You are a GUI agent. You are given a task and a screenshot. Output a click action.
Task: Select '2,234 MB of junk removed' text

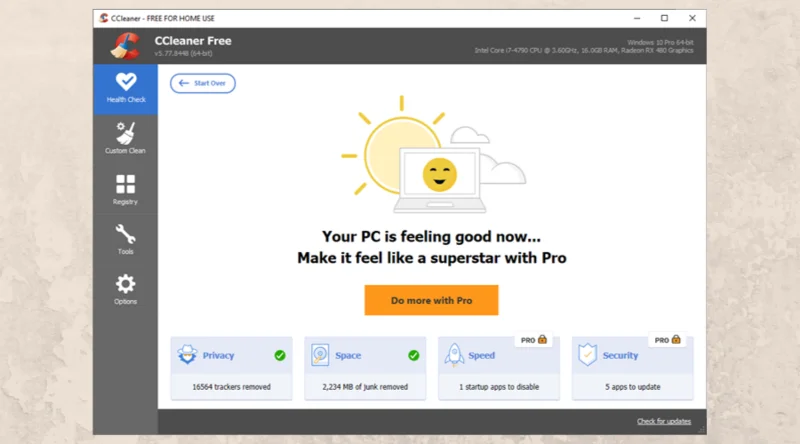[x=365, y=387]
